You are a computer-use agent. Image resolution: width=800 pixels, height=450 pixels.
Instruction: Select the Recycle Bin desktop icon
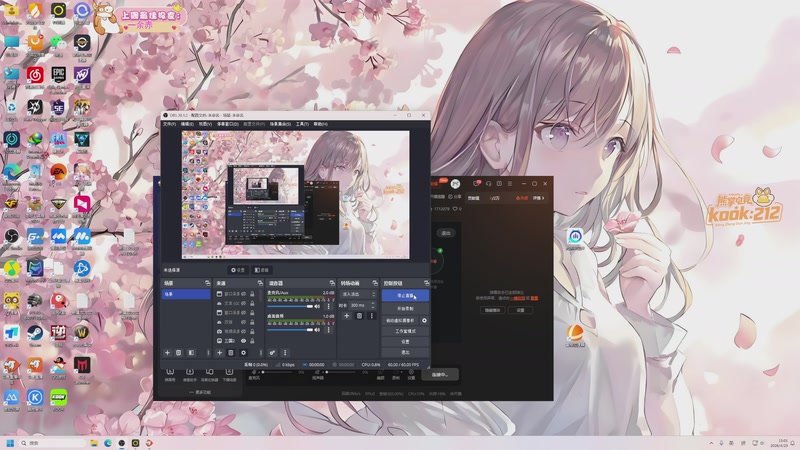tap(11, 109)
